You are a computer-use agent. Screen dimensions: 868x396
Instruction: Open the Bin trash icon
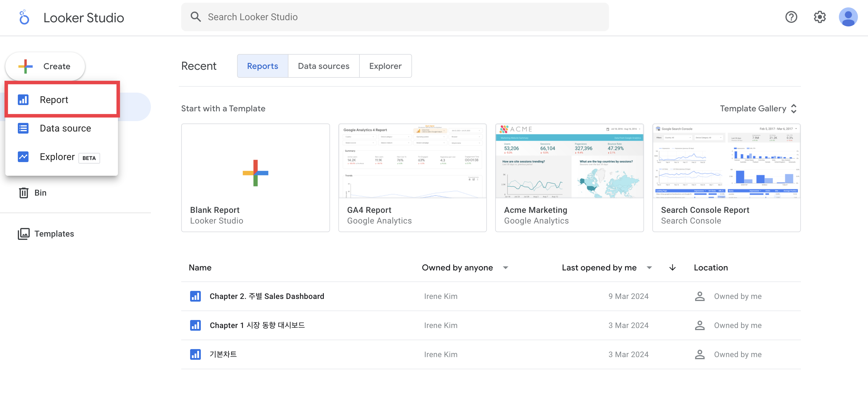click(23, 193)
